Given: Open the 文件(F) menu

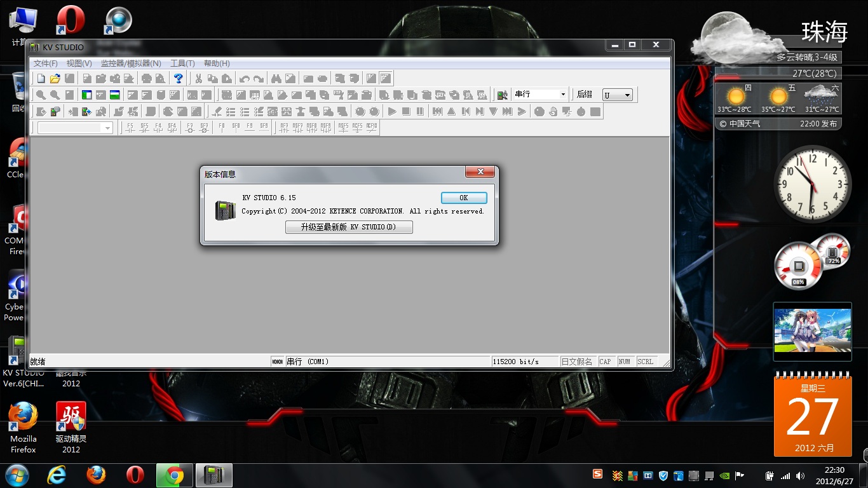Looking at the screenshot, I should pyautogui.click(x=45, y=64).
